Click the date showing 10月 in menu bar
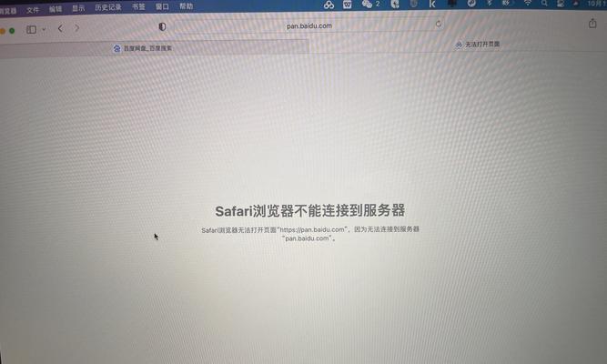This screenshot has width=607, height=364. (597, 3)
